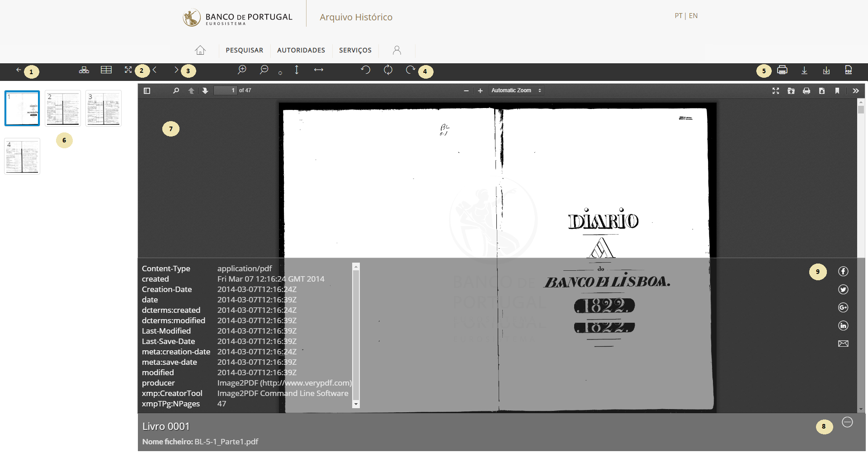Share by email envelope icon
This screenshot has width=868, height=457.
coord(843,344)
